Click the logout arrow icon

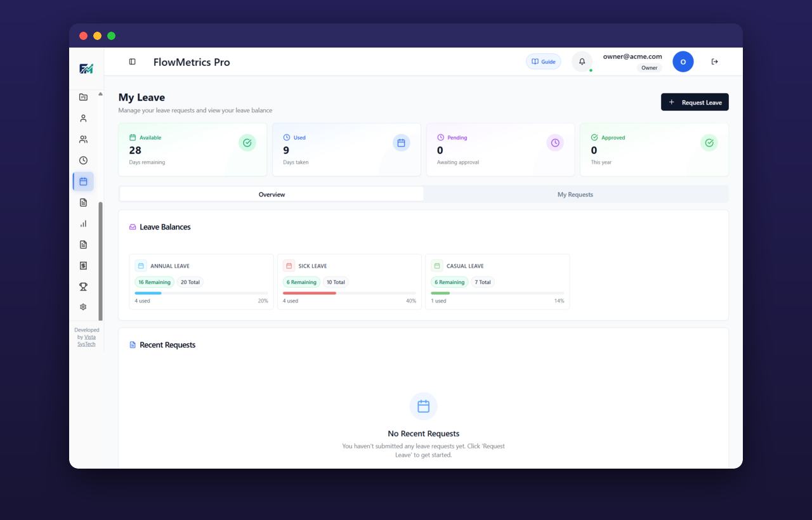715,62
